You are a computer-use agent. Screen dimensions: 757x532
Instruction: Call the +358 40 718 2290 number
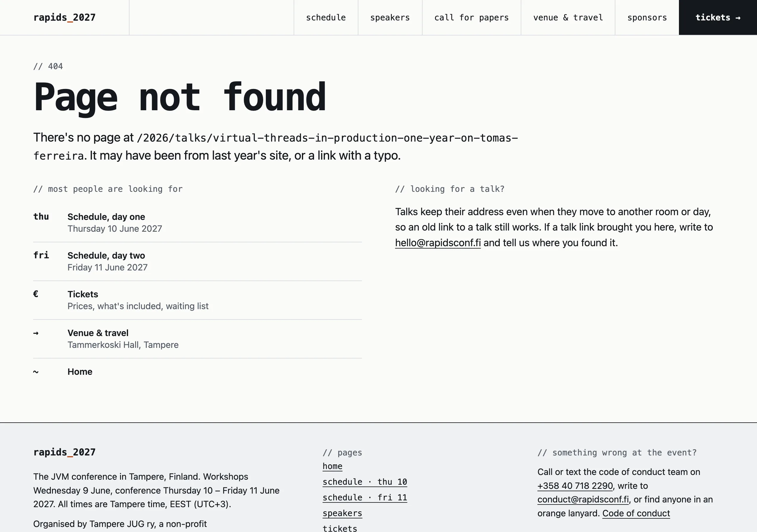[575, 486]
